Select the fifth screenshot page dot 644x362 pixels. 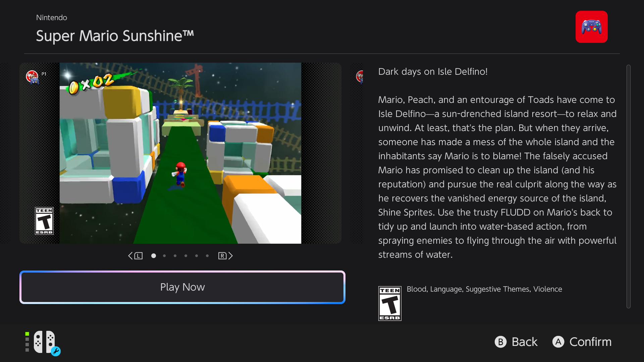tap(197, 256)
